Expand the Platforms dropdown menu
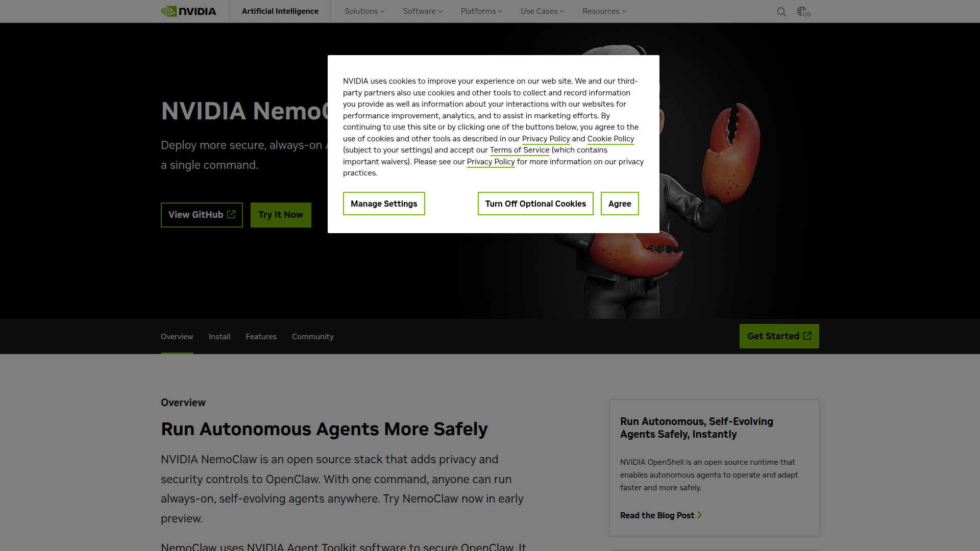 (481, 11)
